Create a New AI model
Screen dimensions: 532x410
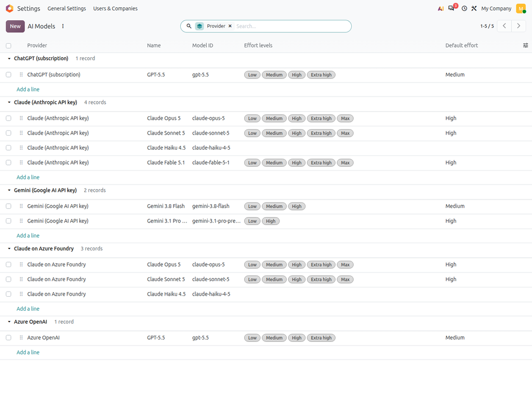point(15,26)
